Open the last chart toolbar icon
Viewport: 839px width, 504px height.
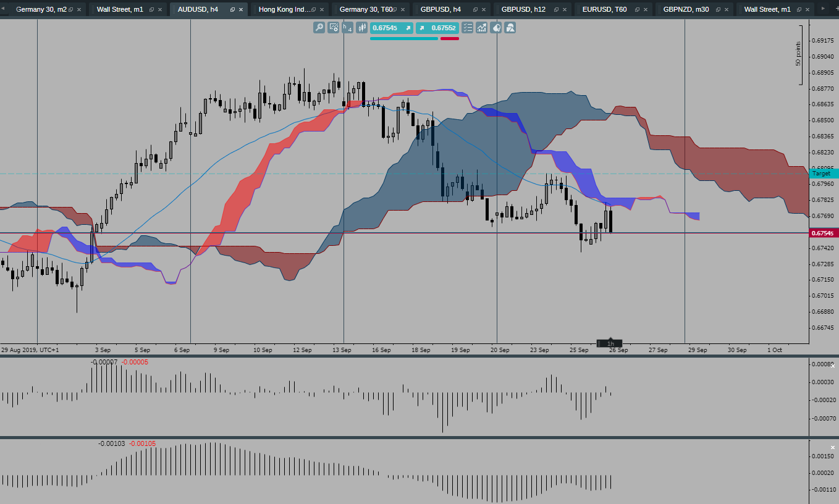coord(510,28)
